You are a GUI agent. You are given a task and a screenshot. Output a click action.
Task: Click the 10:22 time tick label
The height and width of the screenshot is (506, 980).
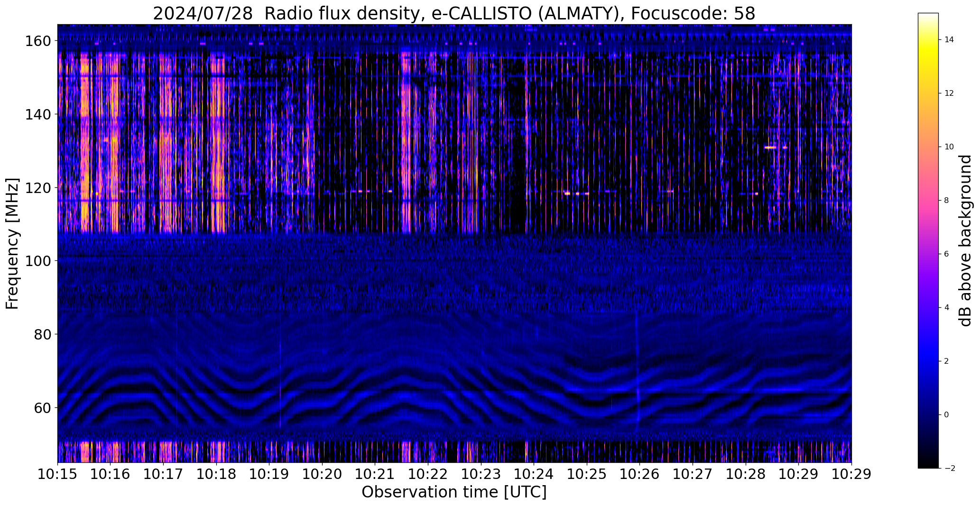[428, 474]
